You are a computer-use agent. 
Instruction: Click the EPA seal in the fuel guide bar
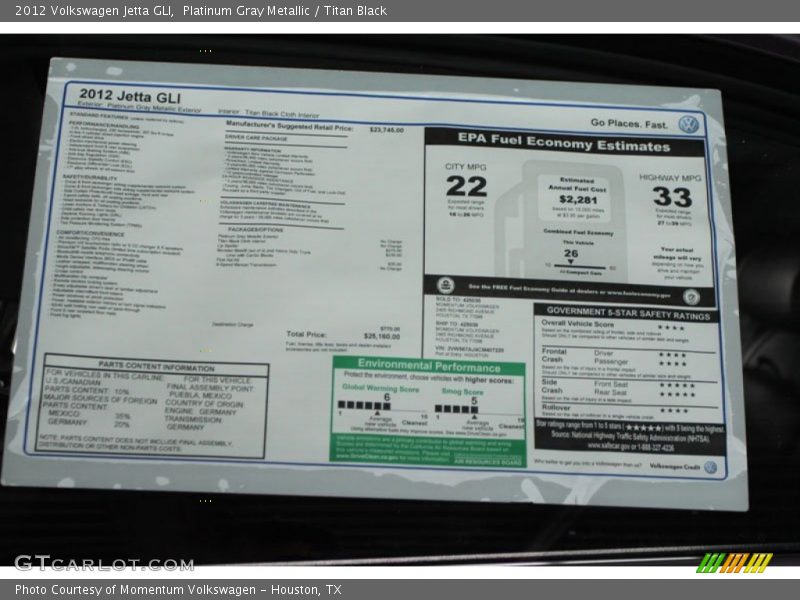[x=445, y=285]
